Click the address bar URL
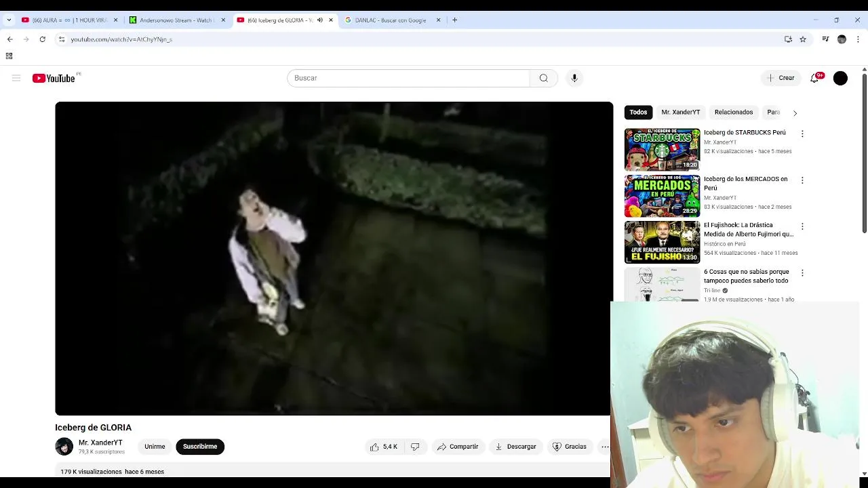The width and height of the screenshot is (868, 488). (x=121, y=39)
